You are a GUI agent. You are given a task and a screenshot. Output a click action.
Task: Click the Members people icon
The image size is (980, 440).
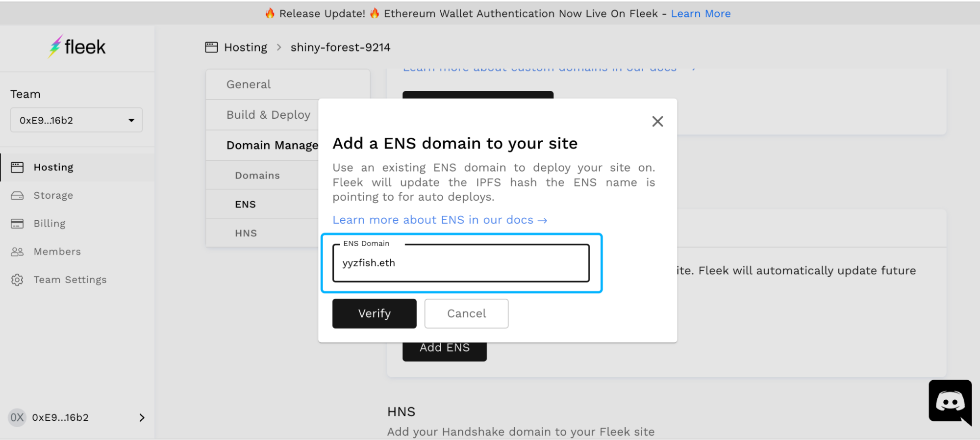tap(17, 252)
